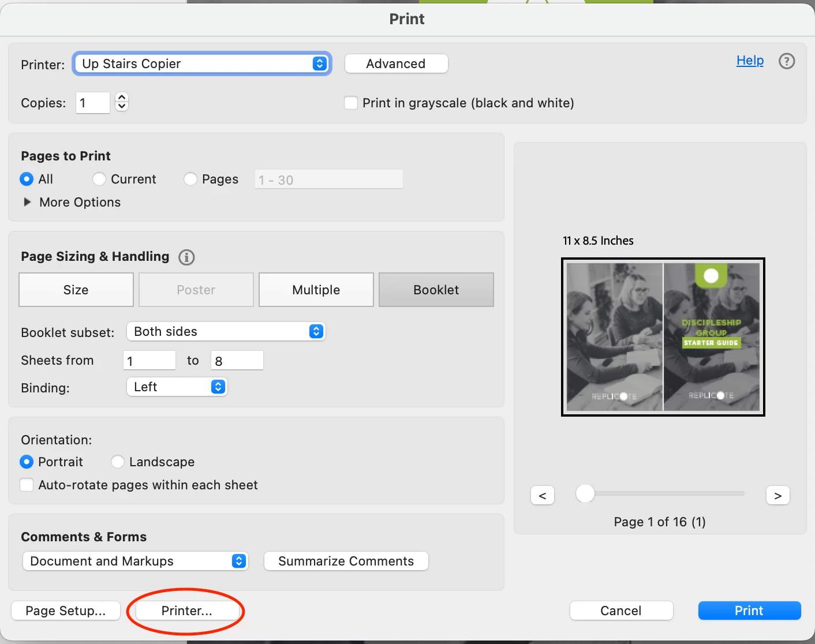Select the Multiple sizing option
The height and width of the screenshot is (644, 815).
[x=316, y=290]
